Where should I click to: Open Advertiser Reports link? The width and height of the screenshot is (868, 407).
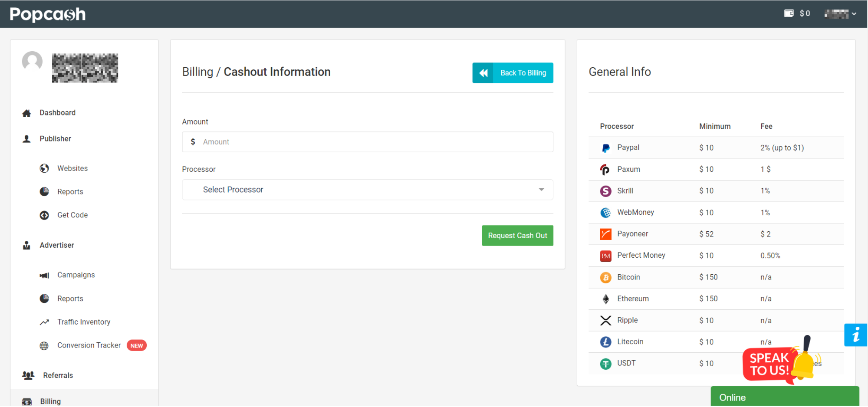[70, 299]
